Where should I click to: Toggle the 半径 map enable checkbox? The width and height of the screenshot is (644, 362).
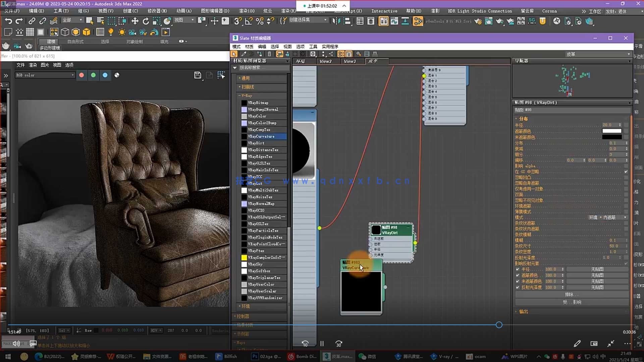518,269
